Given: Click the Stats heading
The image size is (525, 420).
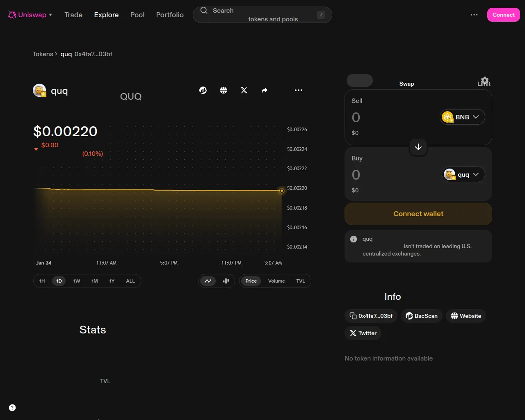Looking at the screenshot, I should (x=93, y=330).
